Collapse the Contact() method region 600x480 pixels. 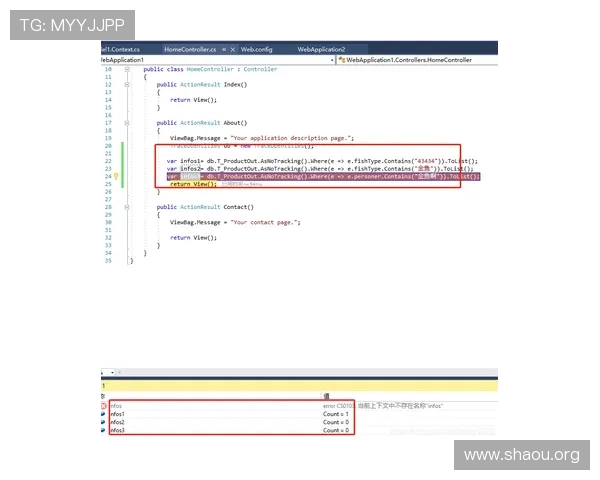tap(127, 206)
